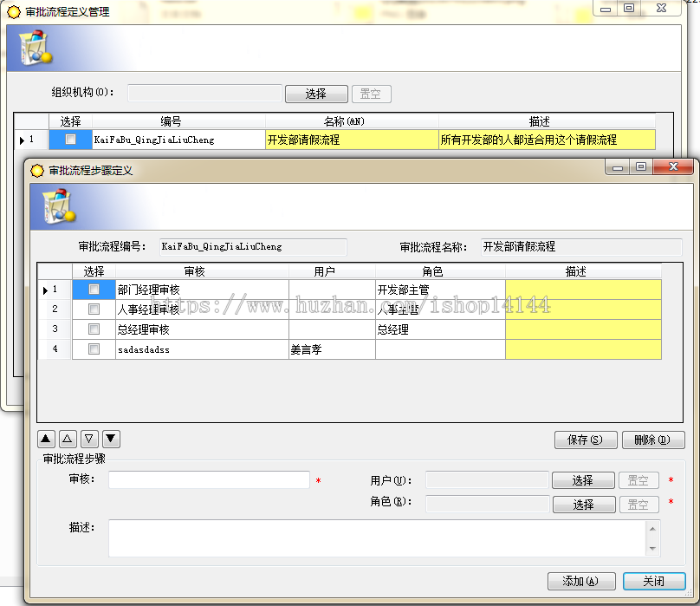700x606 pixels.
Task: Check the 部门经理审核 row checkbox
Action: (x=94, y=290)
